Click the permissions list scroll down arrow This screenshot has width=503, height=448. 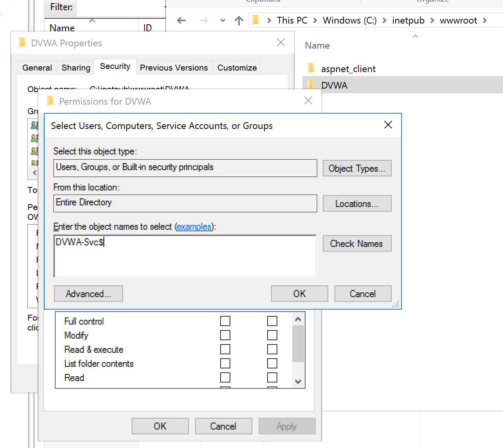298,381
